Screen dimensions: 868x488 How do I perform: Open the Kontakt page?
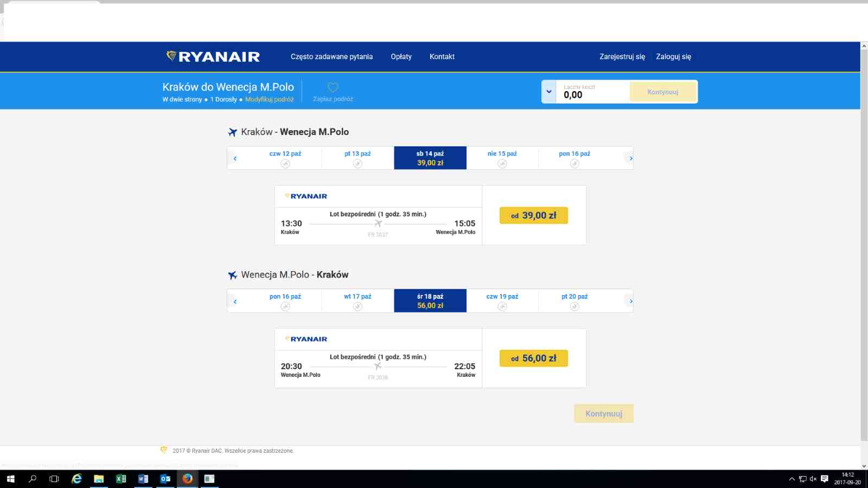pos(442,56)
